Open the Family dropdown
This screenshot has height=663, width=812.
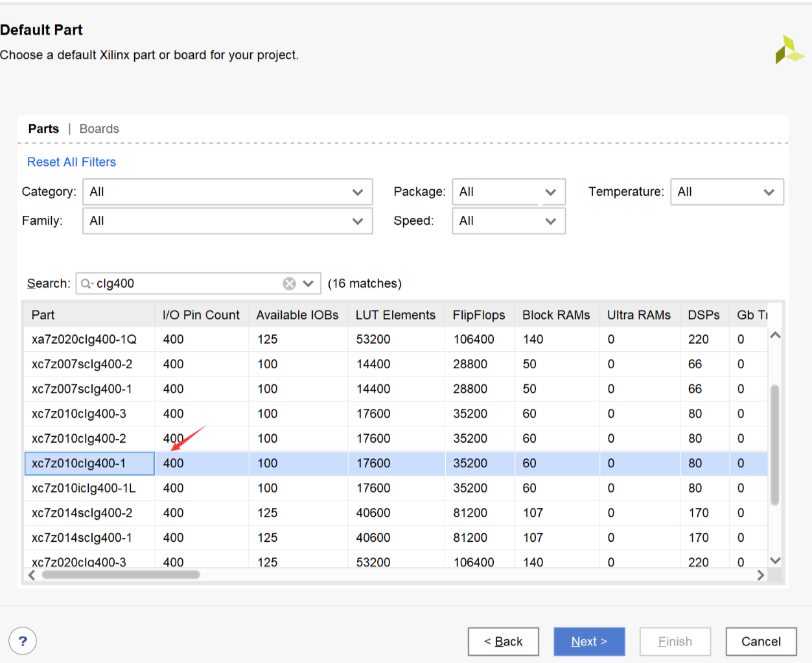[227, 221]
